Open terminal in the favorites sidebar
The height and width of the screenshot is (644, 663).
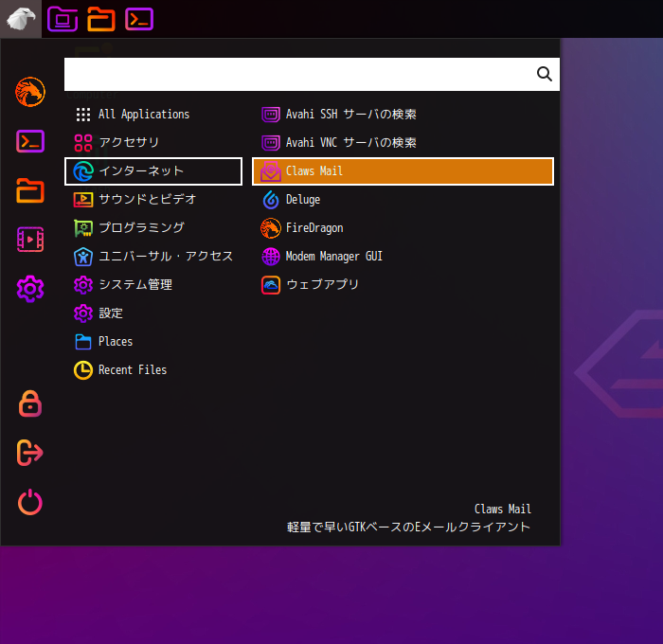30,141
